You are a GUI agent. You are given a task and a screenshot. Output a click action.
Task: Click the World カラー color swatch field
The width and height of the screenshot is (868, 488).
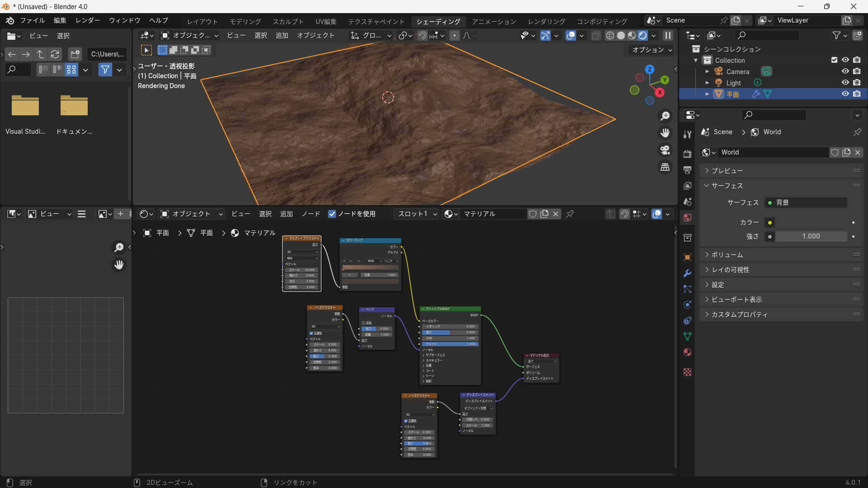click(x=811, y=223)
